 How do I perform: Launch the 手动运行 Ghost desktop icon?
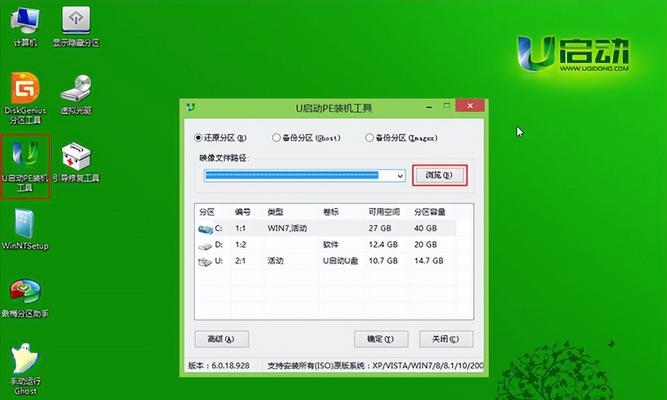(25, 369)
